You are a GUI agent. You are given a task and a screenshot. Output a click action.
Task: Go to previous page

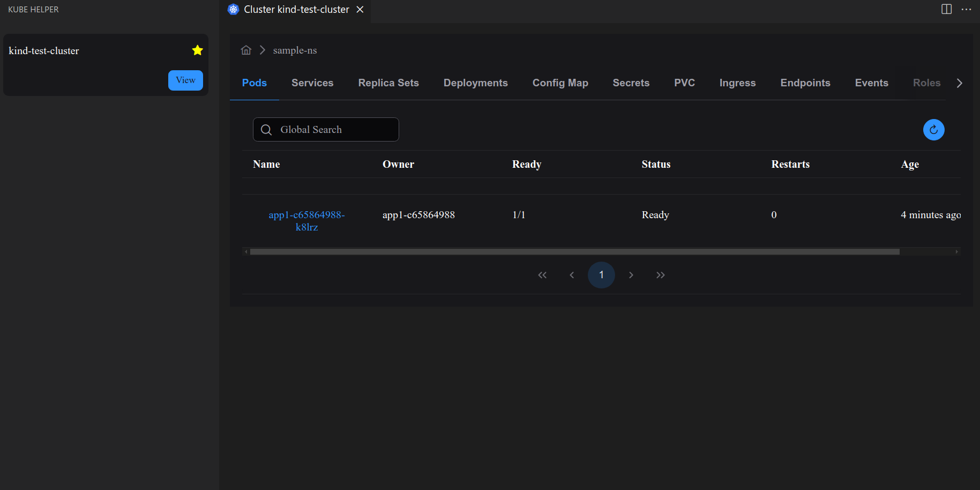coord(572,275)
